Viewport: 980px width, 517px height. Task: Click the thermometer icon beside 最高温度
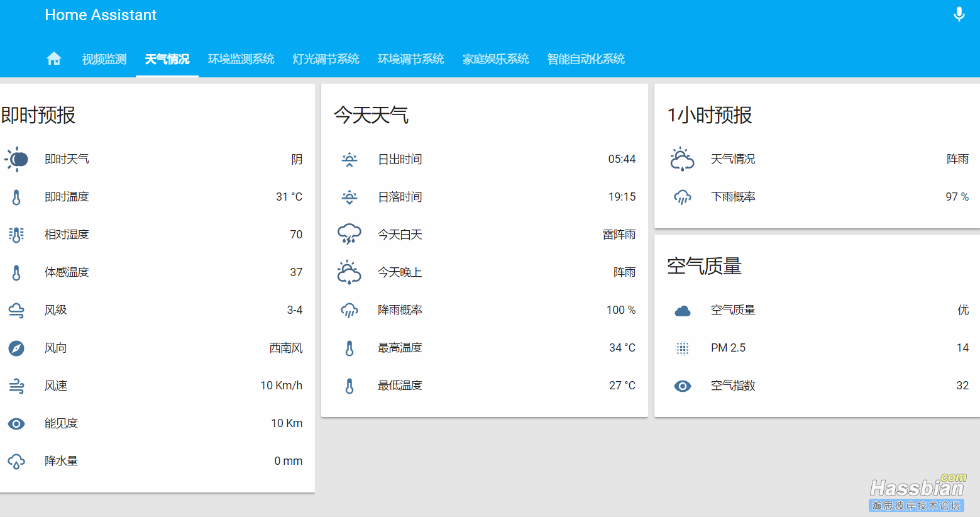350,348
